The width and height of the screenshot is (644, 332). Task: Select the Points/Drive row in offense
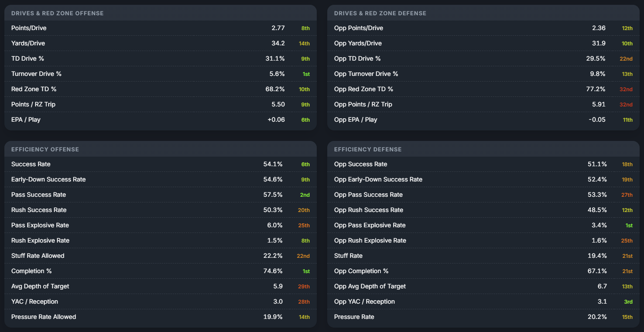click(161, 28)
